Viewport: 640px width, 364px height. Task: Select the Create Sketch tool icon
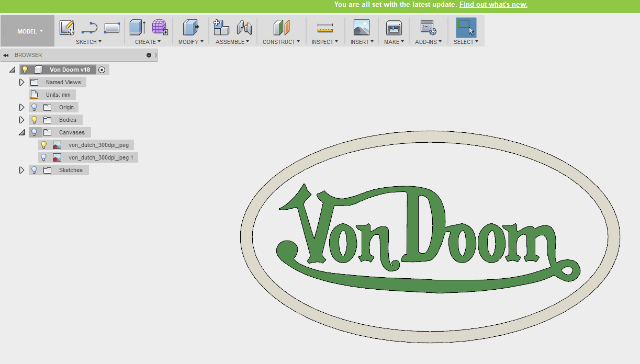click(67, 27)
